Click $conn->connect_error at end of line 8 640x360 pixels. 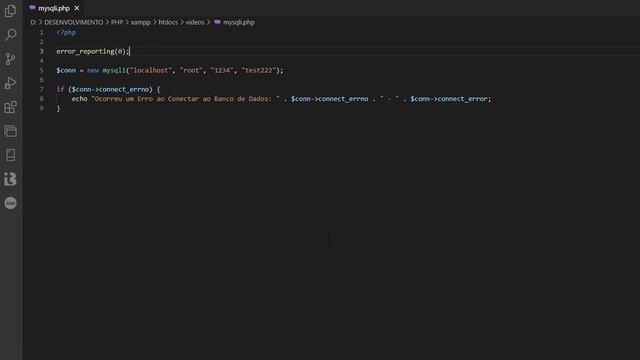(x=449, y=99)
